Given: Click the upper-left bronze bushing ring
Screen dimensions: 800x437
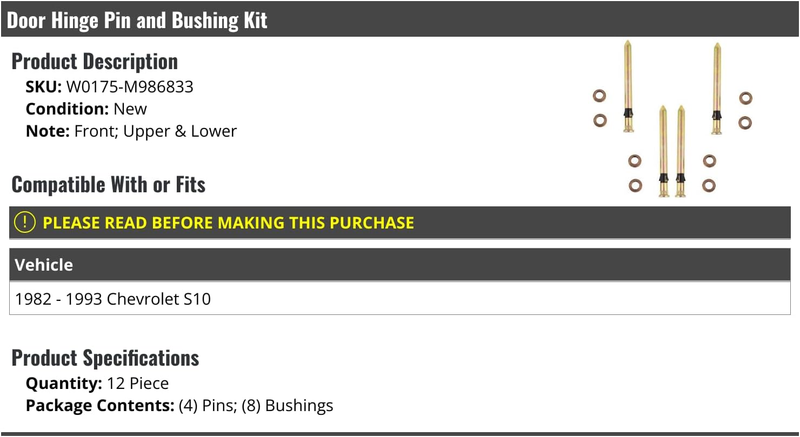Looking at the screenshot, I should tap(599, 95).
